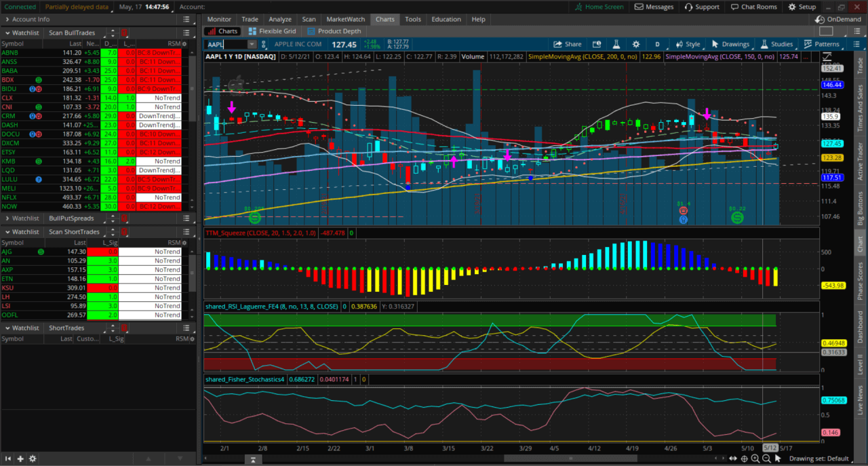
Task: Expand the Account Info section
Action: (7, 20)
